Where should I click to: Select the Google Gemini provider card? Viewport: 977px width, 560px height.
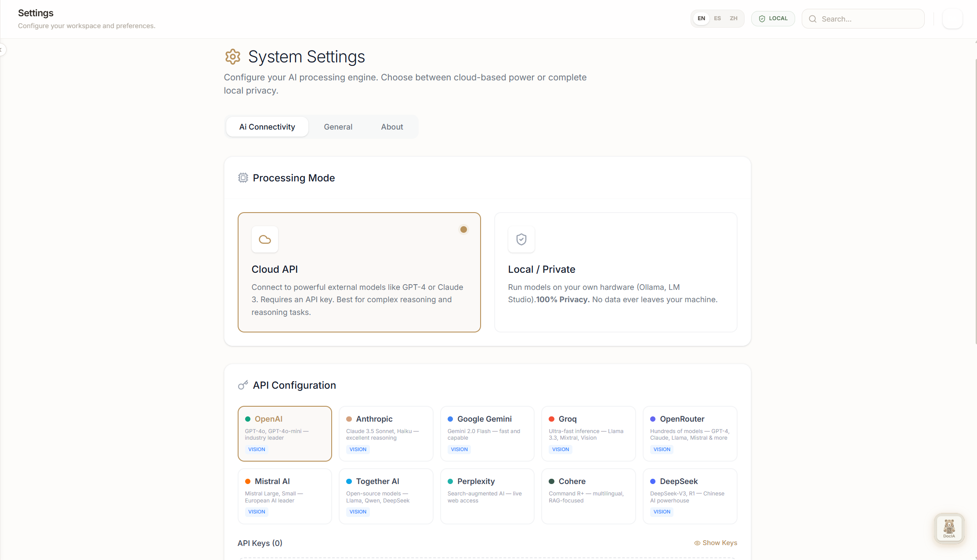coord(487,434)
